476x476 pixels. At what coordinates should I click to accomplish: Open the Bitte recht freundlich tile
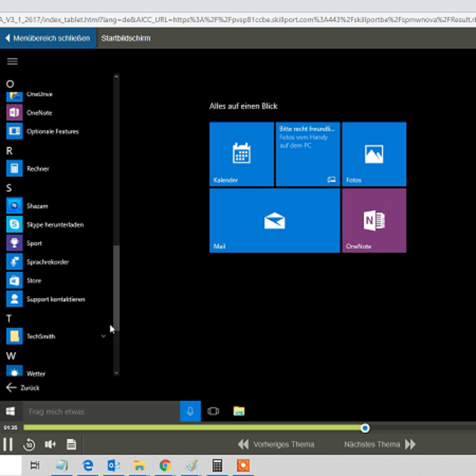click(x=308, y=154)
